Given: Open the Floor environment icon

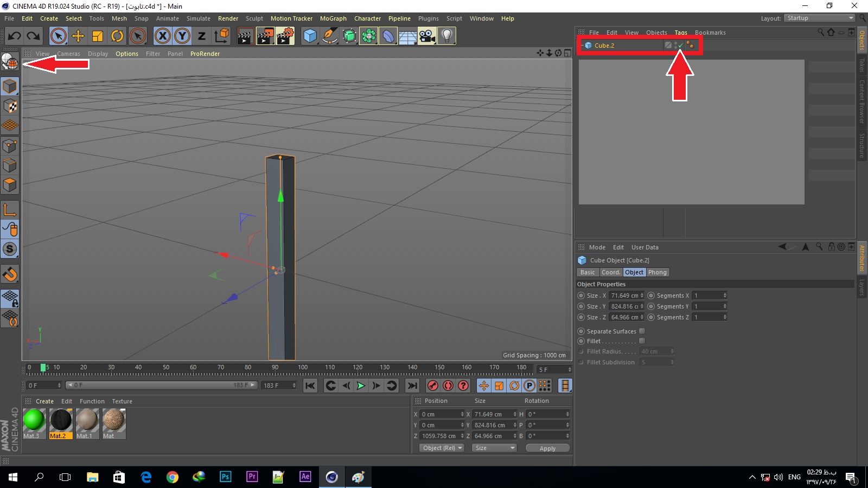Looking at the screenshot, I should (407, 36).
